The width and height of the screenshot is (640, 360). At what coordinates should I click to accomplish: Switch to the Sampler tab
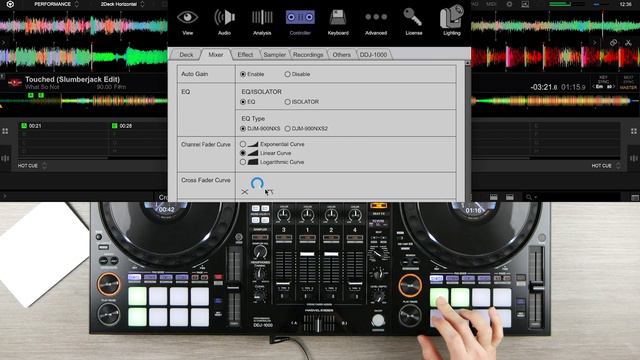click(274, 55)
